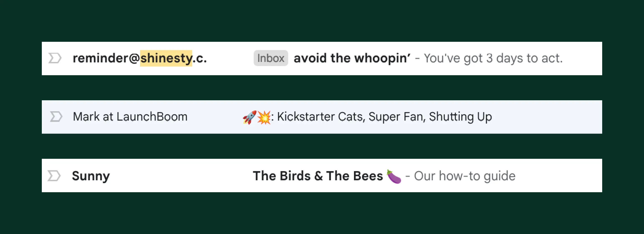The height and width of the screenshot is (234, 644).
Task: Click the eggplant emoji in the subject
Action: tap(394, 176)
